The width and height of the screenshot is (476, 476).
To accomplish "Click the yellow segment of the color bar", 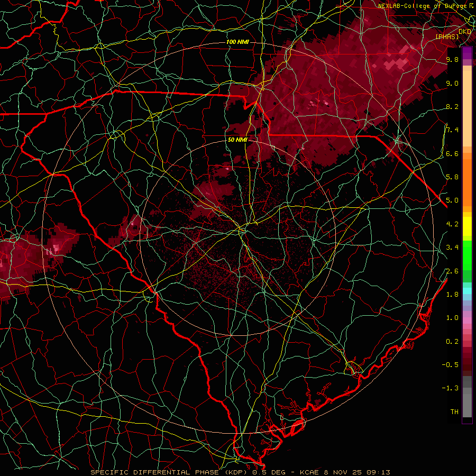I will click(x=467, y=226).
